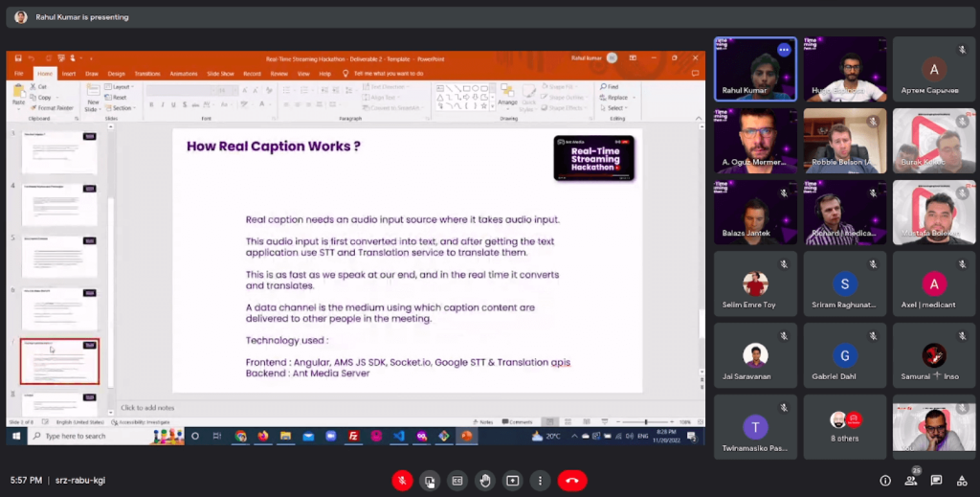Click Find in the Editing group

[610, 87]
